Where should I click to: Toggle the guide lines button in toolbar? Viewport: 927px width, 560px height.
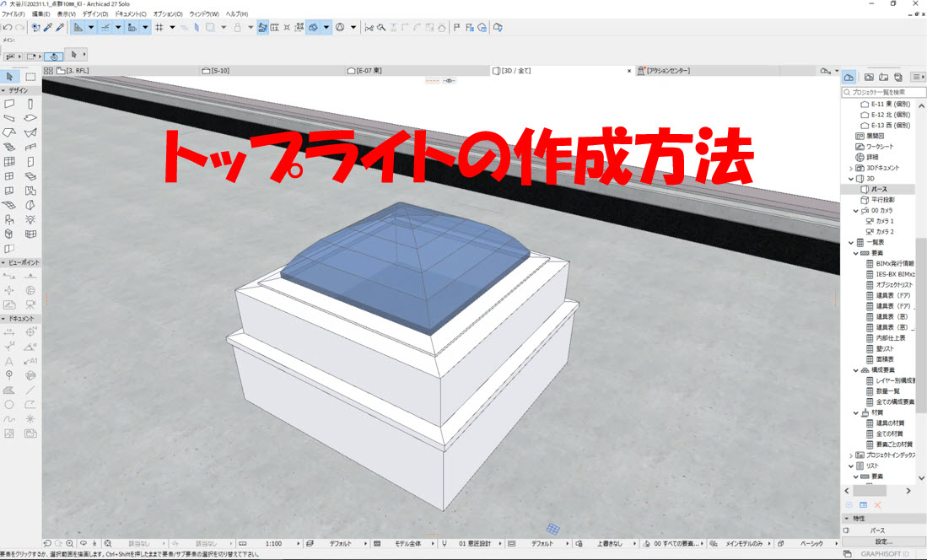105,27
